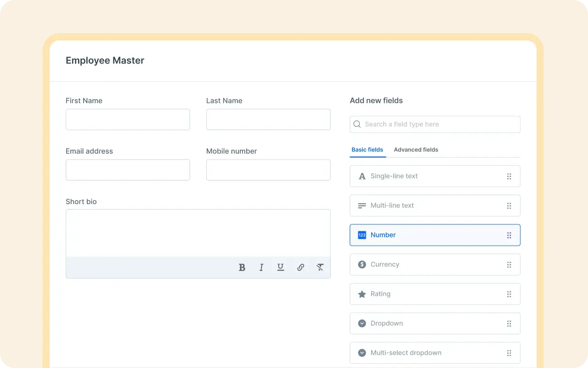
Task: Open the Advanced fields tab
Action: [x=416, y=149]
